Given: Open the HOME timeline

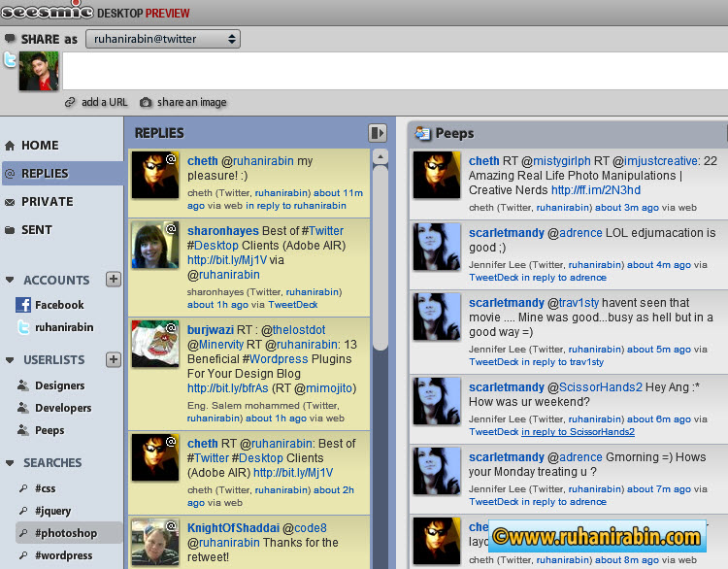Looking at the screenshot, I should pyautogui.click(x=40, y=146).
